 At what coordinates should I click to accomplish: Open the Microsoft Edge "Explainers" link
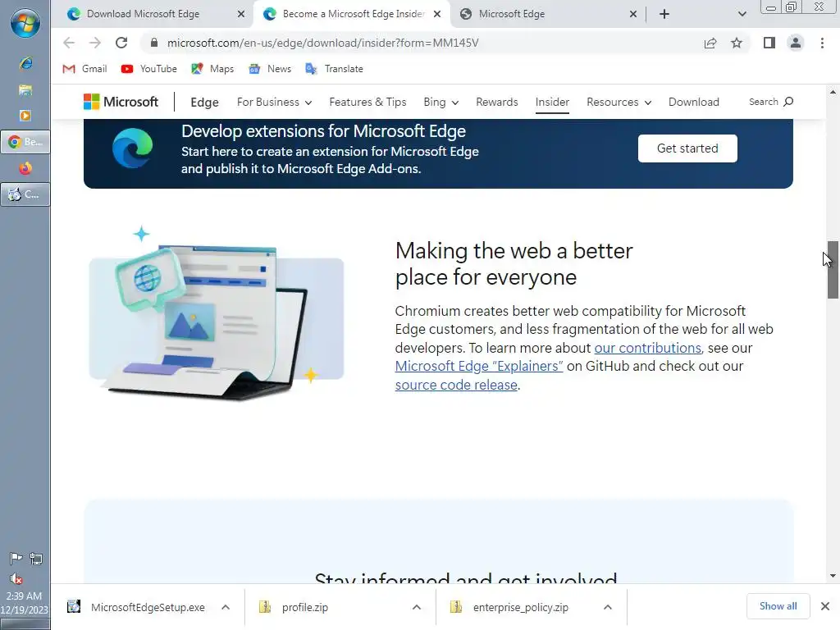479,366
